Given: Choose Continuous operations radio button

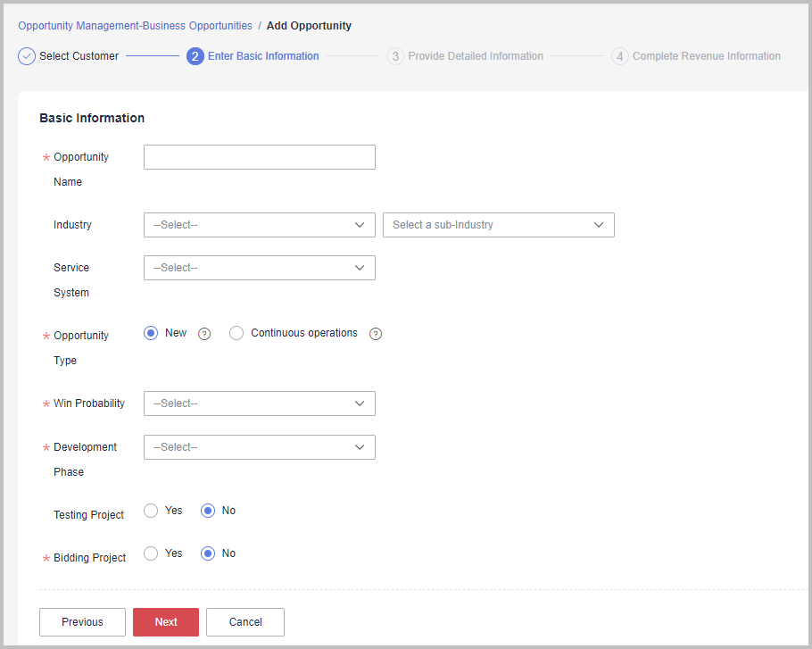Looking at the screenshot, I should [236, 333].
